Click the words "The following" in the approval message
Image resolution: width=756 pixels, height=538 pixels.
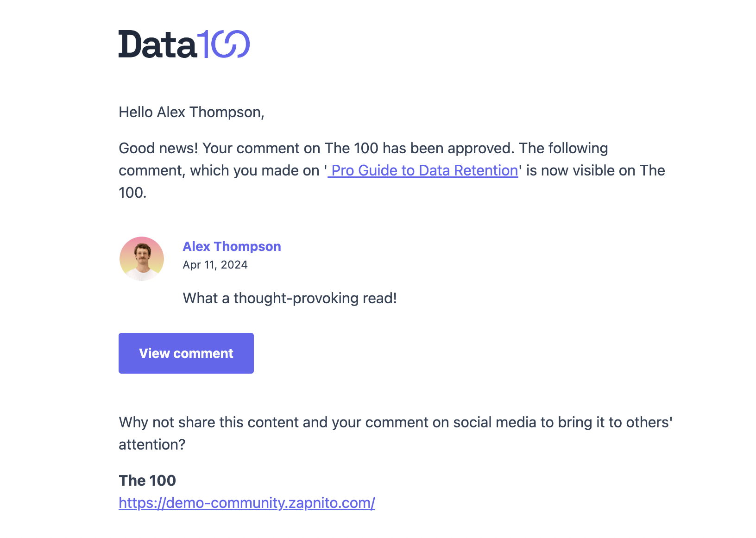pos(563,148)
